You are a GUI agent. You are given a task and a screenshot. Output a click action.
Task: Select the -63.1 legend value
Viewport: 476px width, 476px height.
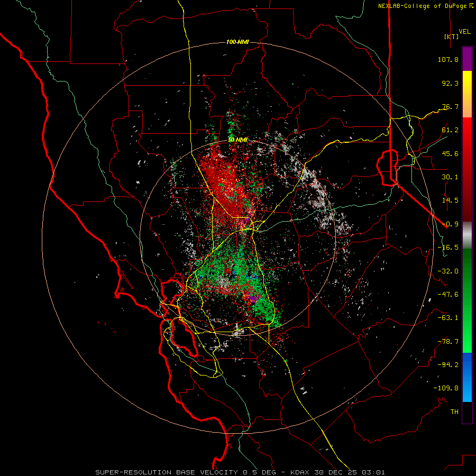tap(448, 318)
